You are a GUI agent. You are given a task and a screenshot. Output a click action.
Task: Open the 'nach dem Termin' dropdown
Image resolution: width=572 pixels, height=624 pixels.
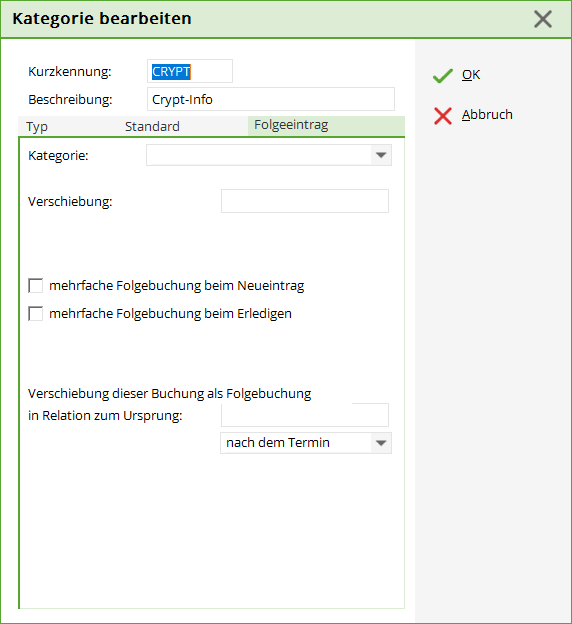pos(306,443)
